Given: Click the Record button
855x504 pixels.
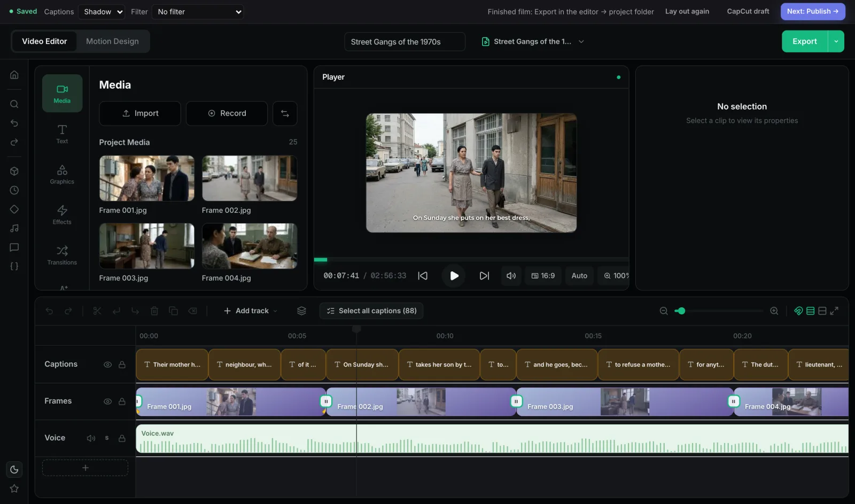Looking at the screenshot, I should [x=227, y=113].
